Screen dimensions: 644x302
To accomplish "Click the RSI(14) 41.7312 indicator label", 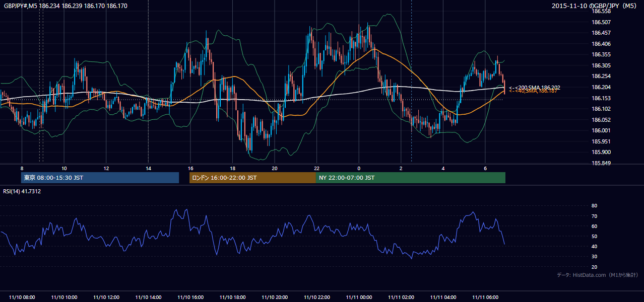I will (22, 191).
